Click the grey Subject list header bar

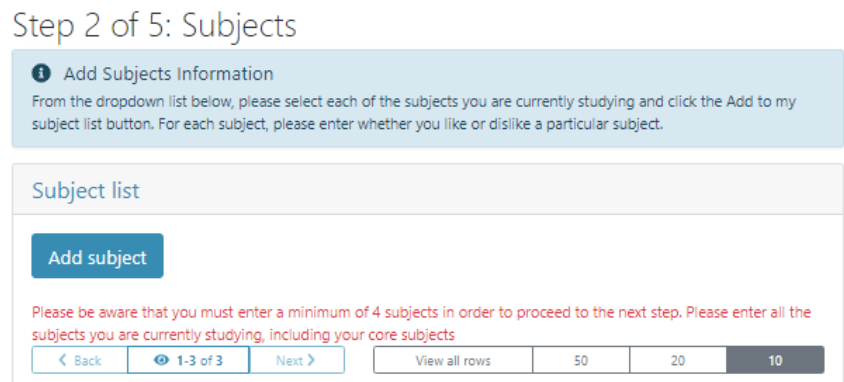(x=428, y=189)
